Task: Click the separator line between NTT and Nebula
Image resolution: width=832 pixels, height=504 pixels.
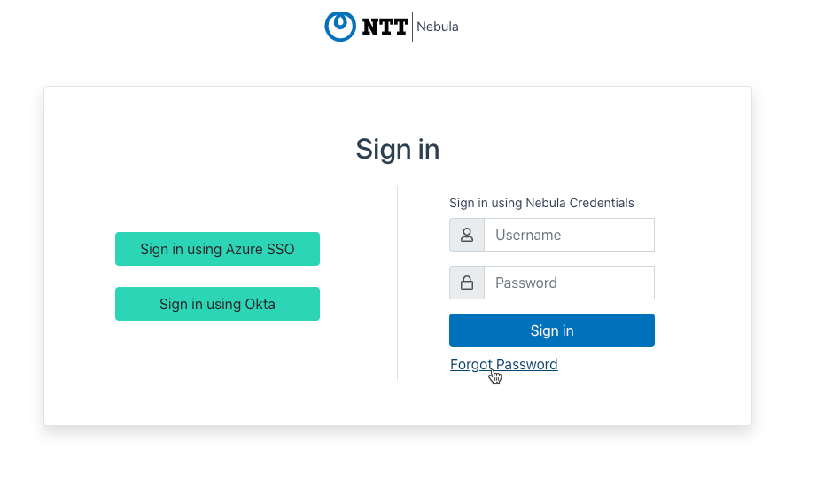Action: point(412,27)
